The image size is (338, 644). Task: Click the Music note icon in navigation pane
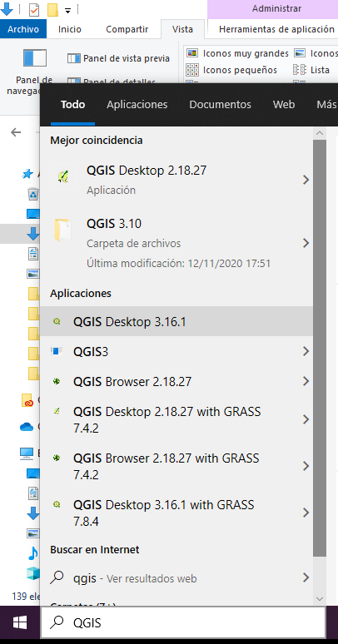(33, 552)
